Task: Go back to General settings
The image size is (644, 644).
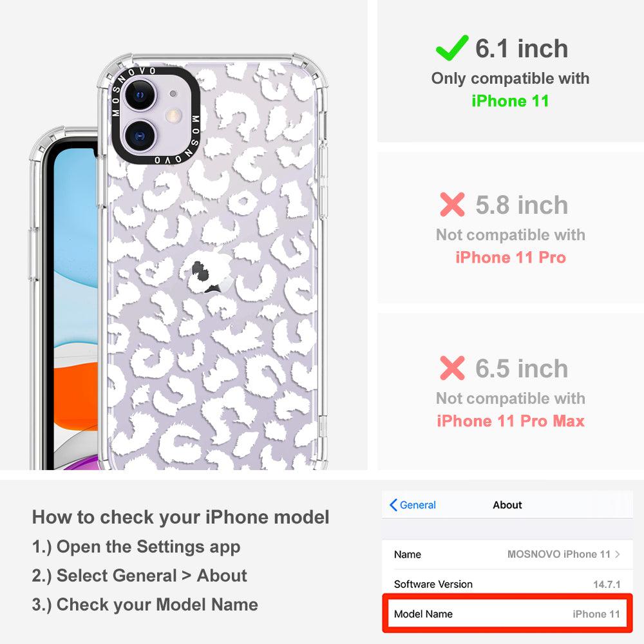Action: [413, 505]
